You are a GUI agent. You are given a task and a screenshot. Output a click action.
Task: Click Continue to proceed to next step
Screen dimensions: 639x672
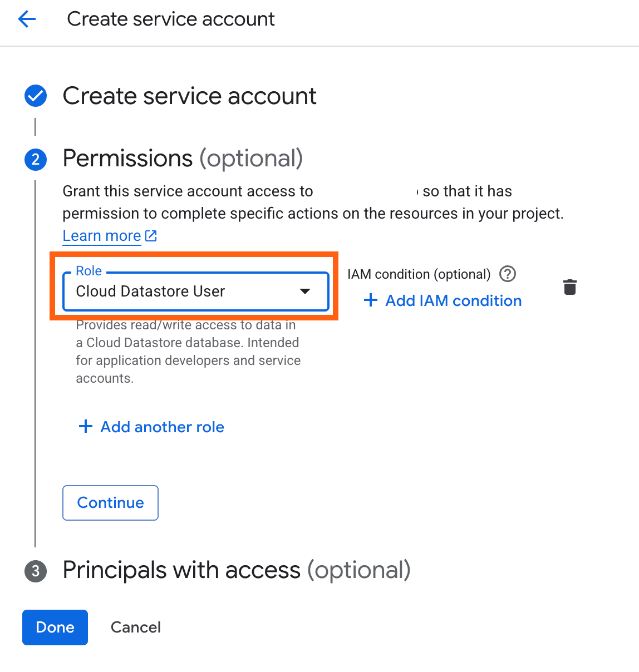[x=110, y=503]
